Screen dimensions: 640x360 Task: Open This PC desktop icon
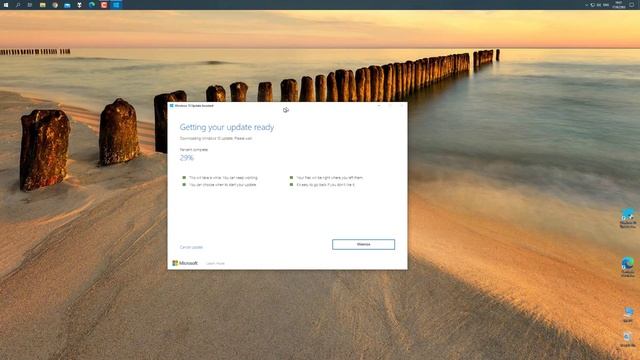[x=628, y=315]
